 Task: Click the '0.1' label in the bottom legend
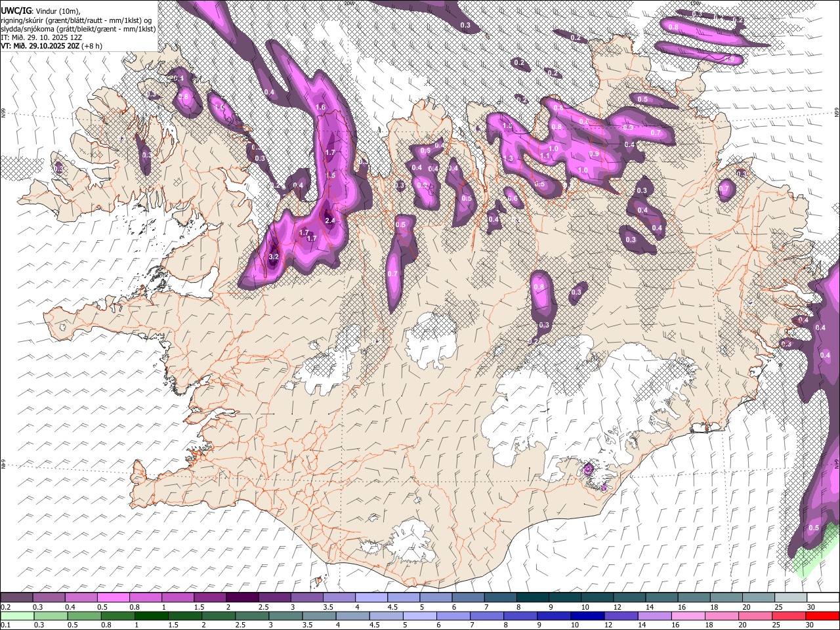(x=6, y=625)
